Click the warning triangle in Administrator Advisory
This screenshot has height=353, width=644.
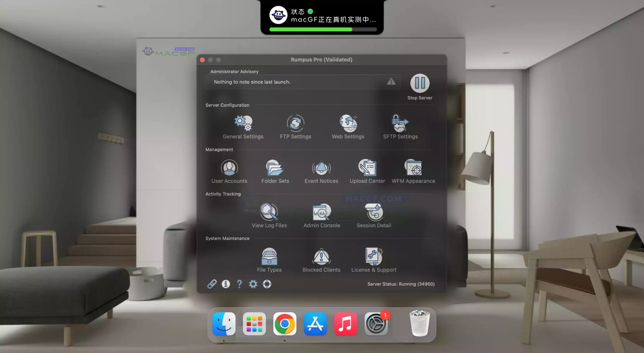click(x=391, y=82)
